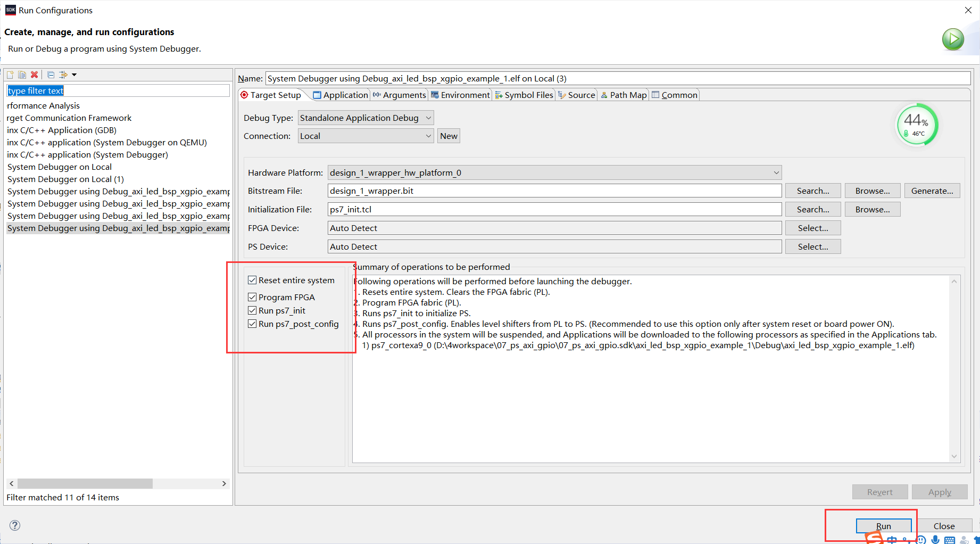Click the Close button

(x=944, y=526)
